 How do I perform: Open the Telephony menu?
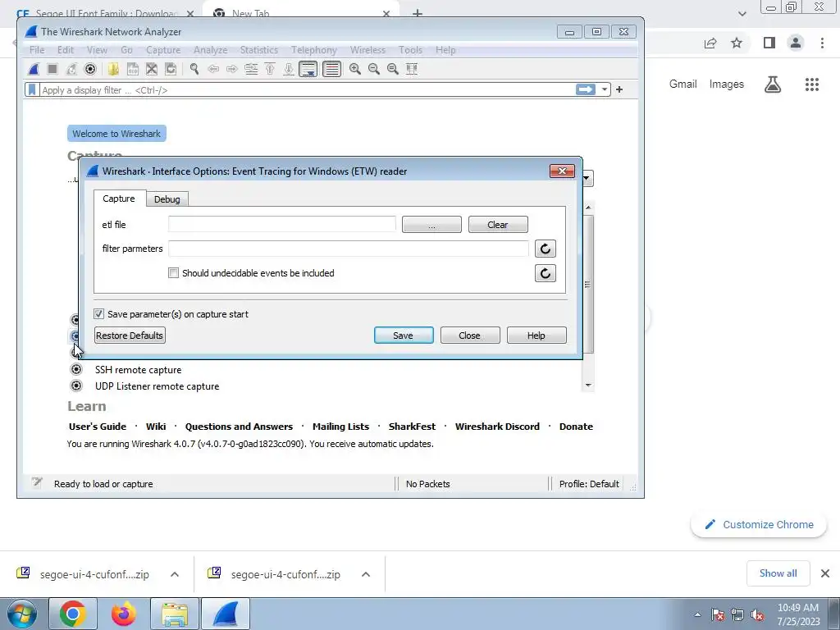point(314,50)
